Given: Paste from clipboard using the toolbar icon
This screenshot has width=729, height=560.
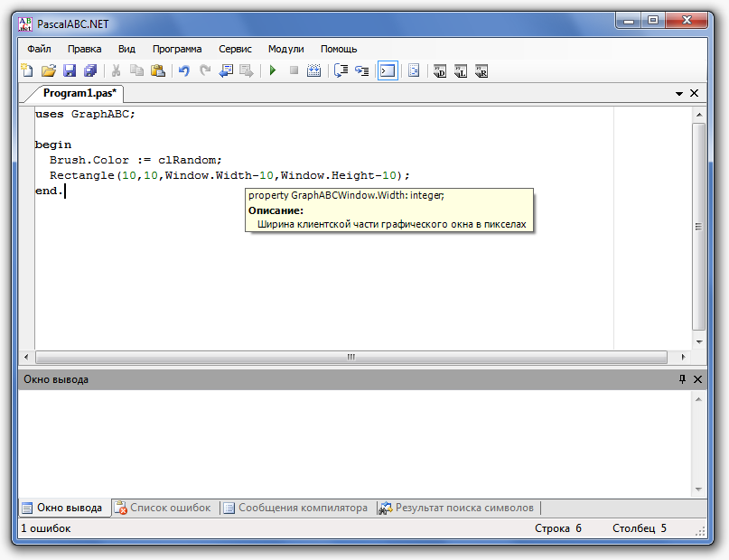Looking at the screenshot, I should click(x=158, y=70).
